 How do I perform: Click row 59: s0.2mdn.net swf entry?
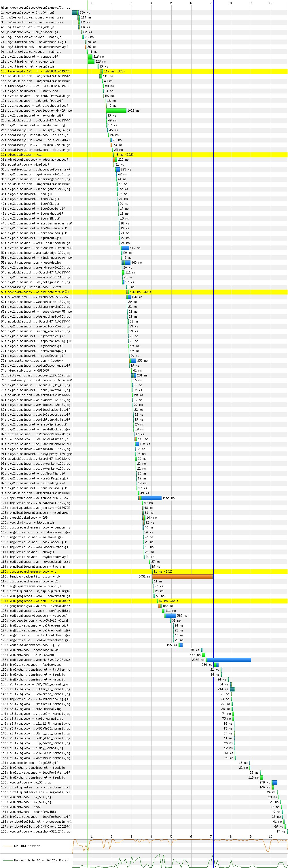[144, 297]
